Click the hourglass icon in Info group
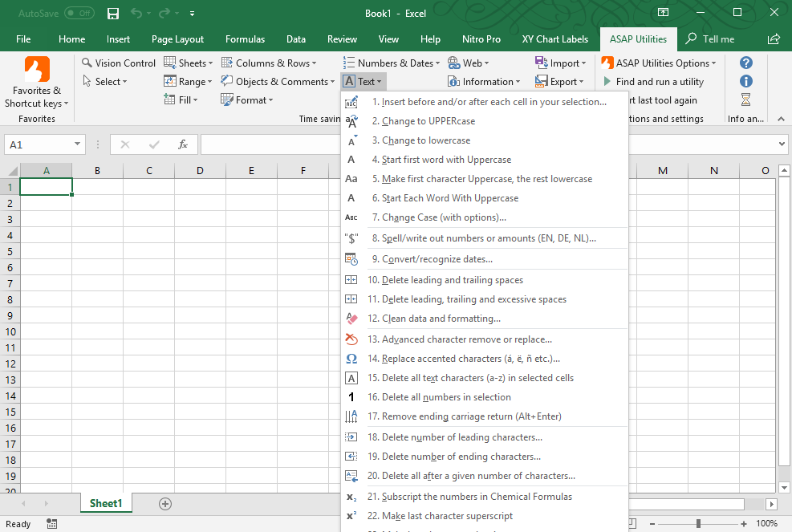Screen dimensions: 792x532 click(745, 100)
